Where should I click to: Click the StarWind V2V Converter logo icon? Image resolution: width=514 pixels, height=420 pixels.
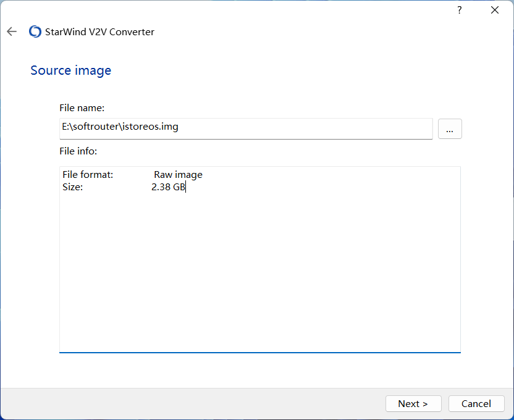[35, 31]
